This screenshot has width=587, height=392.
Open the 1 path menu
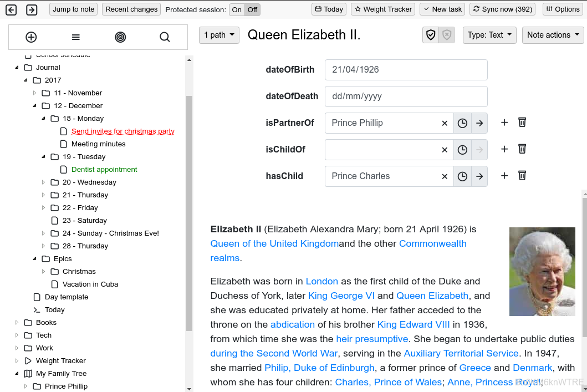(219, 35)
